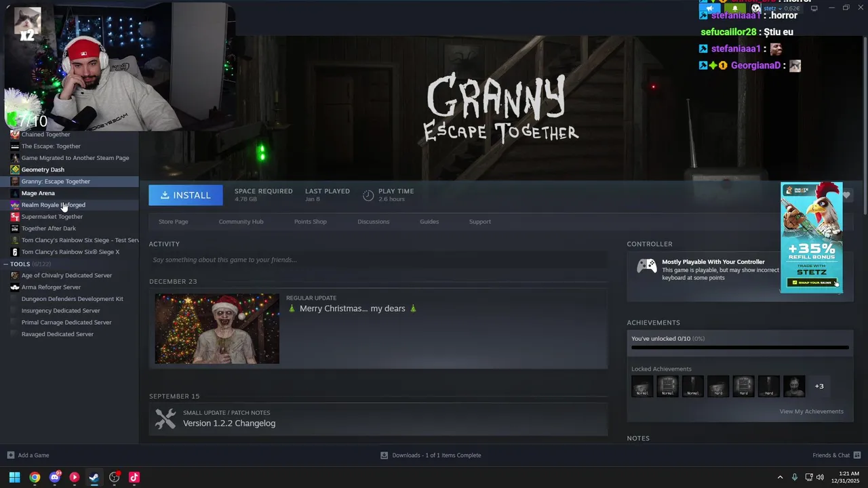This screenshot has height=488, width=868.
Task: Click Downloads - 1 of 1 Items Complete
Action: coord(436,455)
